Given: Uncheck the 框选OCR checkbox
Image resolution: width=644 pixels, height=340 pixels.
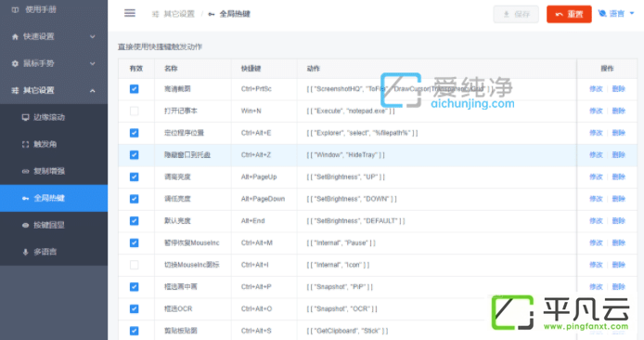Looking at the screenshot, I should [x=134, y=308].
